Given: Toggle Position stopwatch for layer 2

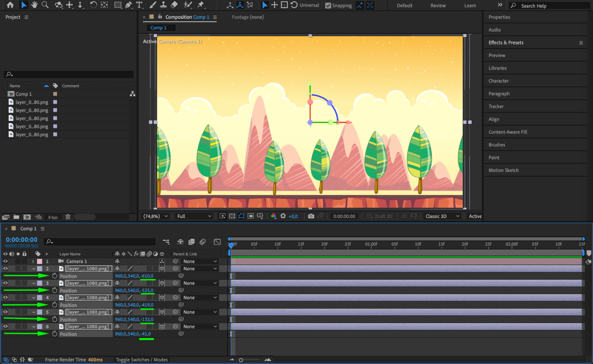Looking at the screenshot, I should click(x=55, y=276).
